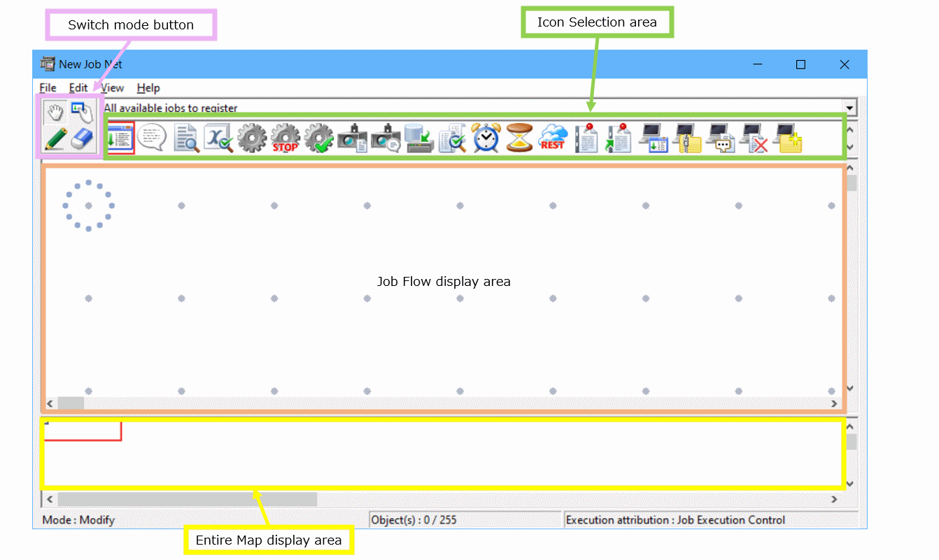Click the multi-select pointer mode button

click(81, 112)
